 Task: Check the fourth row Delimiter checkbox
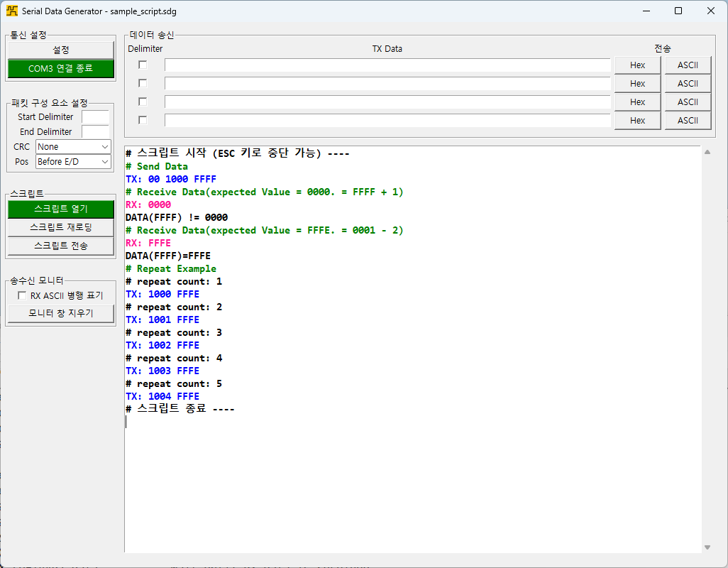pos(143,120)
